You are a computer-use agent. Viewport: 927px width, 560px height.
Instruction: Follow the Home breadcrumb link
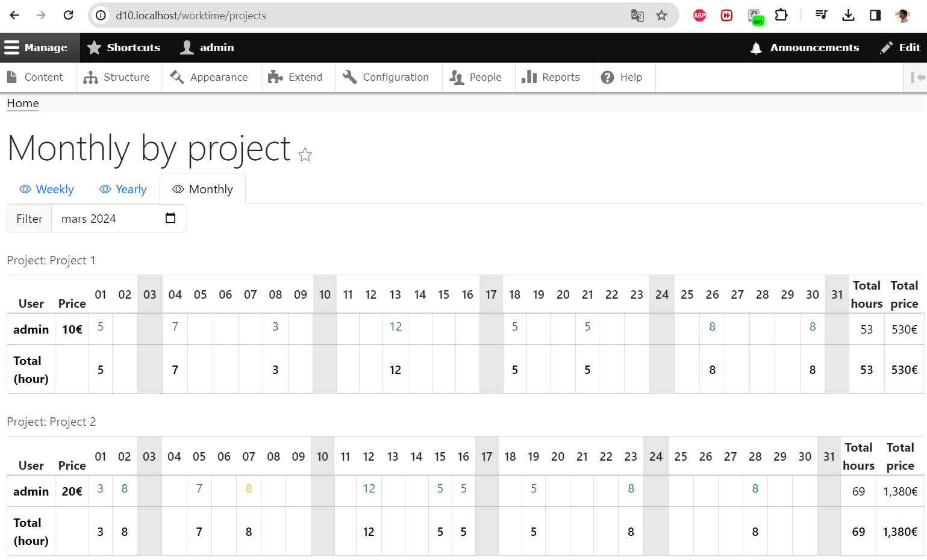(x=23, y=103)
